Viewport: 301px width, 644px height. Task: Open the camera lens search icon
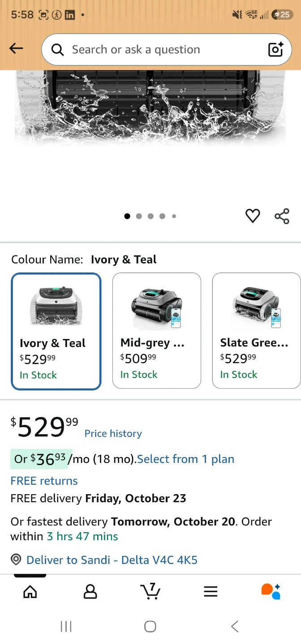276,49
